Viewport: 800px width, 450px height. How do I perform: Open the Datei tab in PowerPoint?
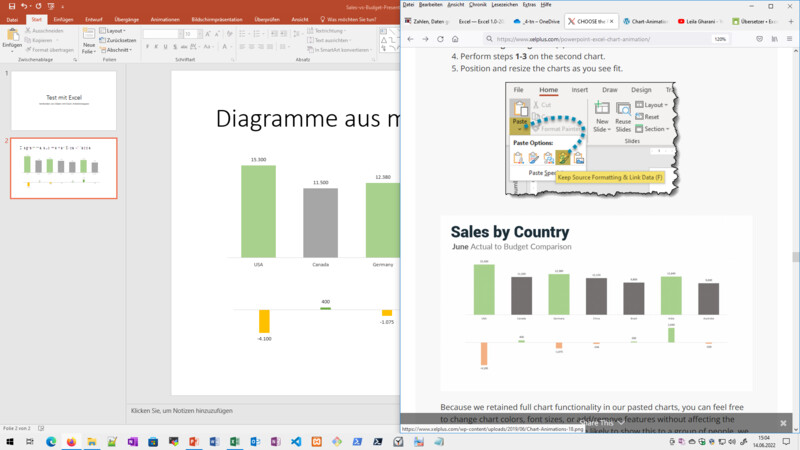click(12, 19)
